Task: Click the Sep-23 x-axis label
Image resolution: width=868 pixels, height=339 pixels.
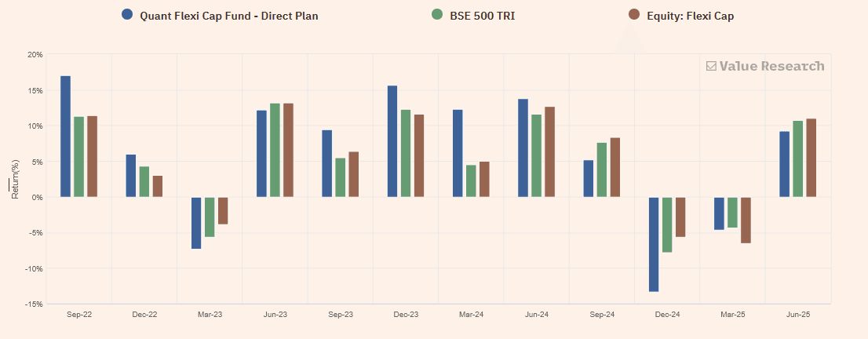Action: tap(341, 314)
